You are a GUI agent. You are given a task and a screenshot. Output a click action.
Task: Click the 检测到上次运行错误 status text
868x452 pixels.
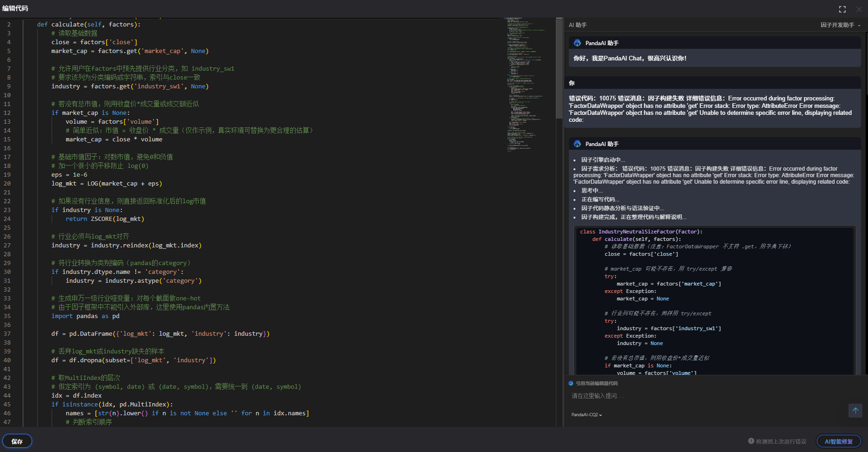tap(781, 441)
